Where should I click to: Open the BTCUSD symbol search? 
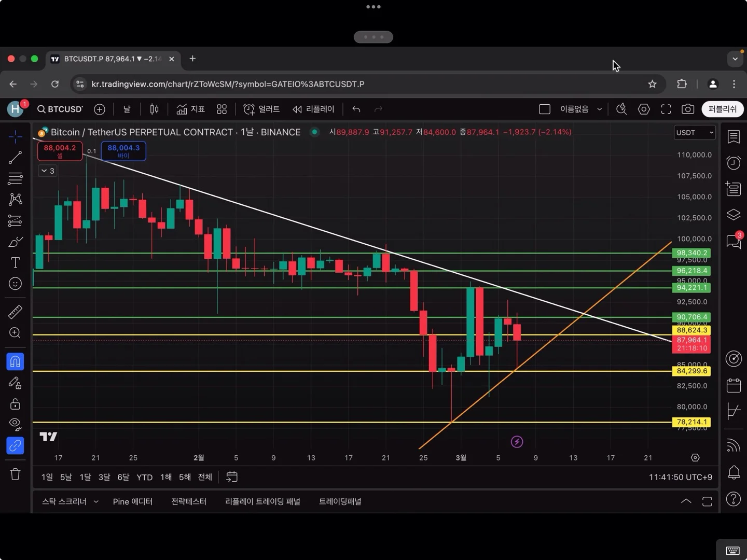pyautogui.click(x=60, y=109)
